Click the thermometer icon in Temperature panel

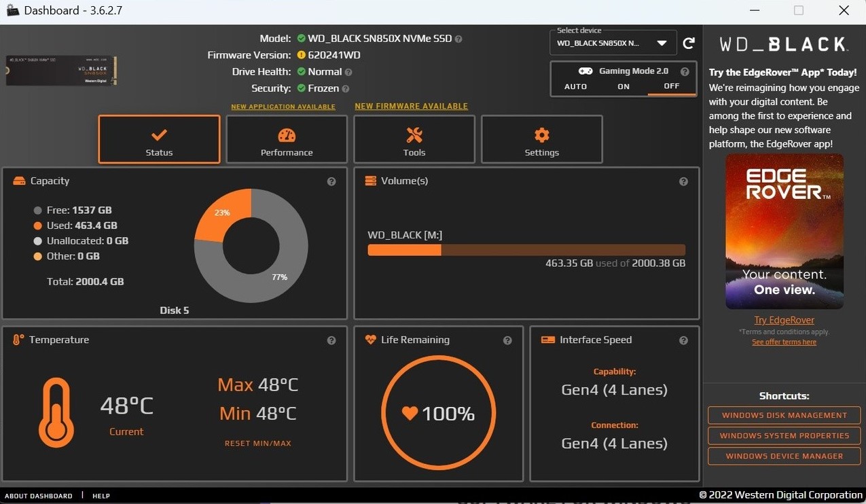[56, 412]
